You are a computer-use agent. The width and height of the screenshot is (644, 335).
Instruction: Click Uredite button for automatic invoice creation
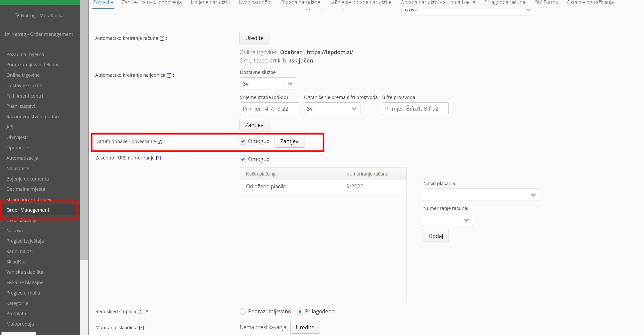pos(254,38)
